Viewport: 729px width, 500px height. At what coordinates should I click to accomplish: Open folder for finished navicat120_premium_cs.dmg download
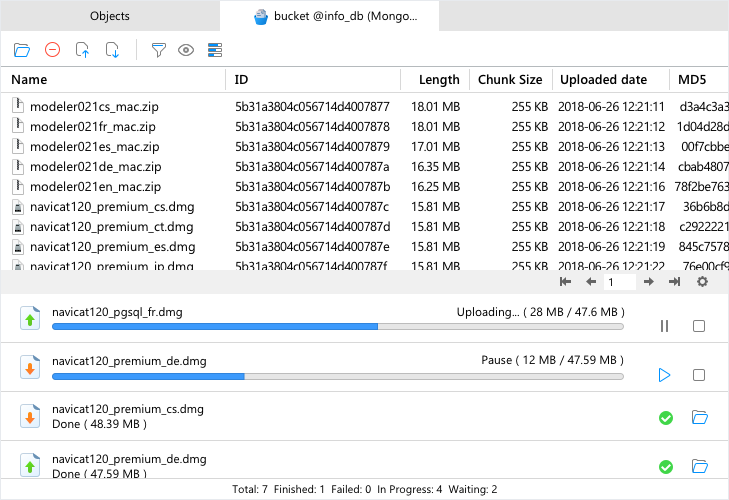[700, 417]
